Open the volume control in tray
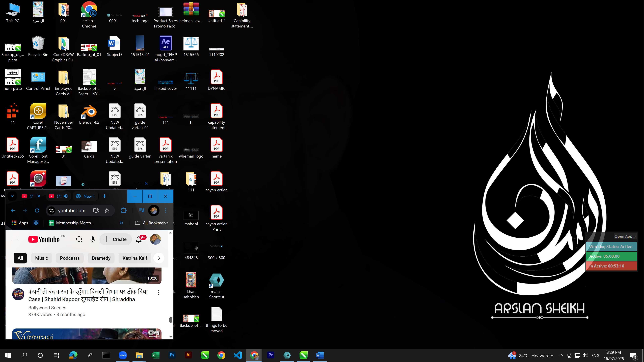The image size is (644, 362). click(x=585, y=355)
